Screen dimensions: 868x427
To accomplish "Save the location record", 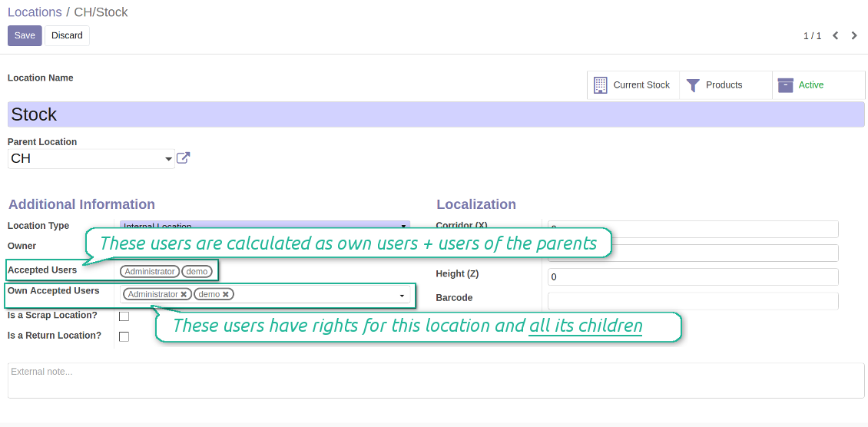I will coord(25,35).
